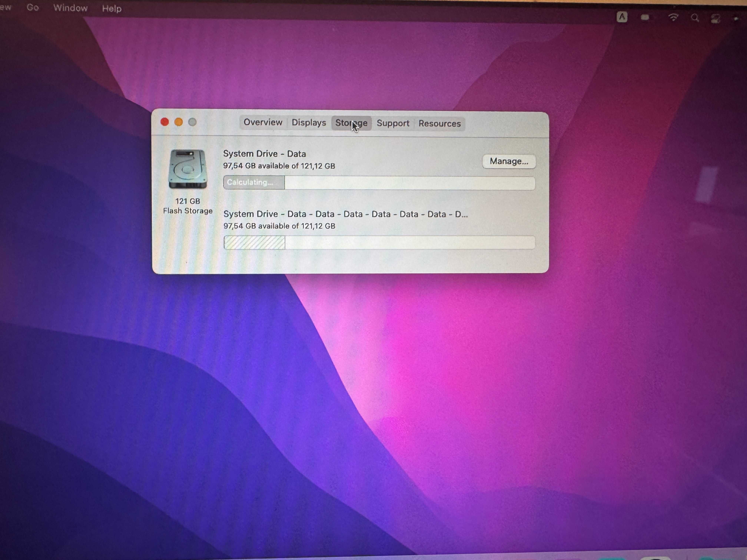This screenshot has width=747, height=560.
Task: Select the Storage tab
Action: click(x=351, y=123)
